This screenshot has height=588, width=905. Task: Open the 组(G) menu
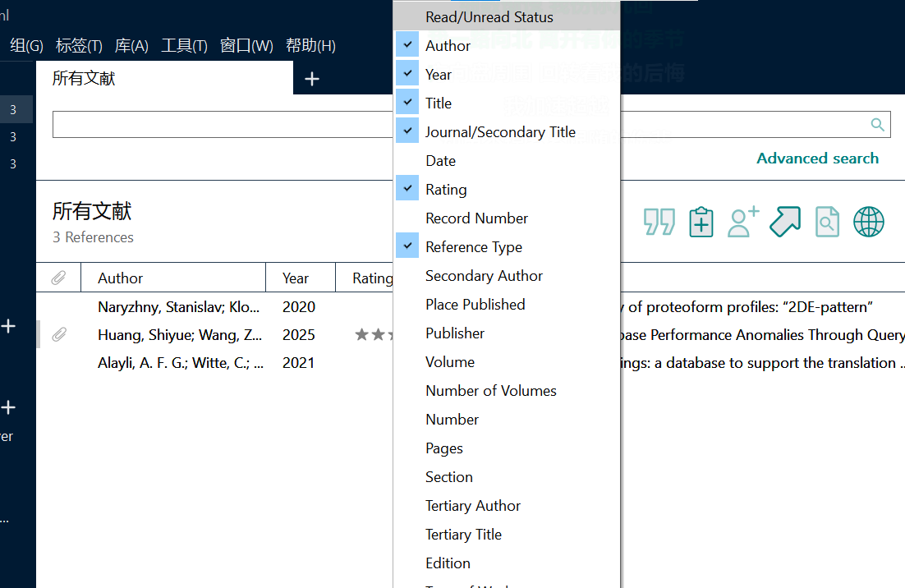(26, 46)
